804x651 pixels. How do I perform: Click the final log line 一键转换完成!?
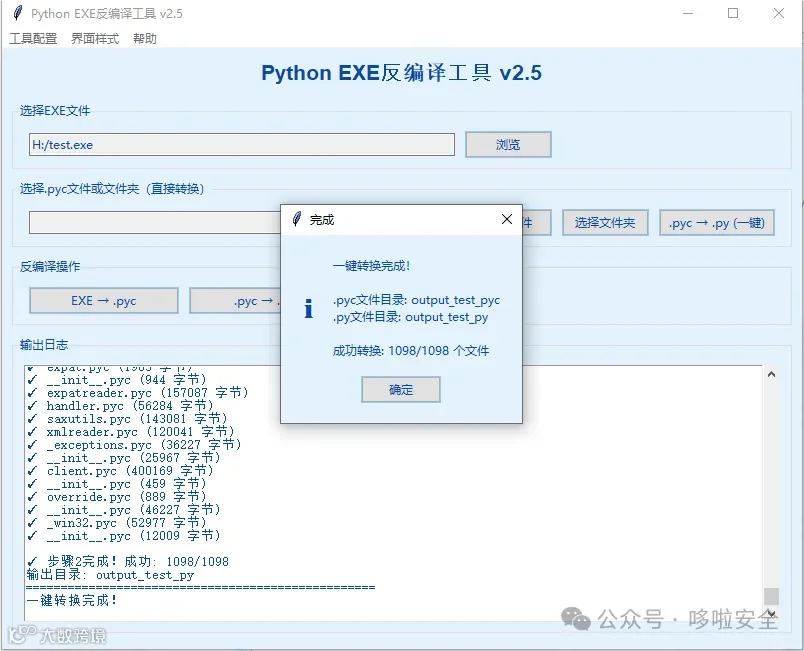72,600
